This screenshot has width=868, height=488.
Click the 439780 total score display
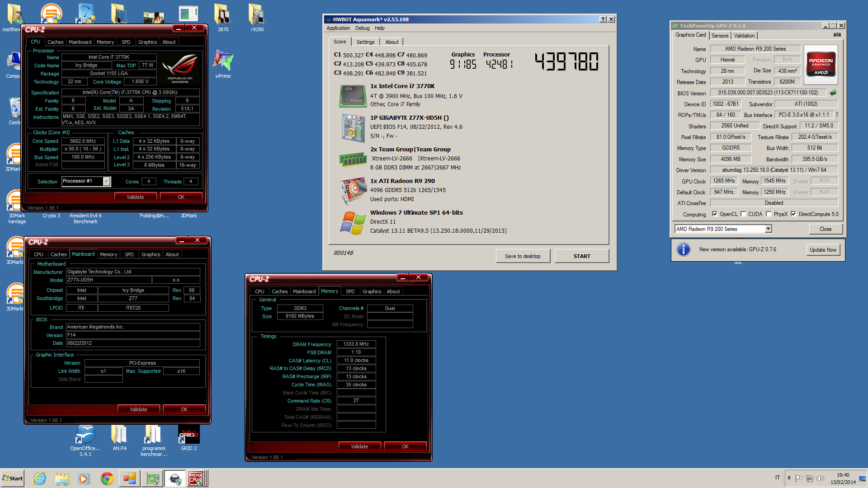(x=566, y=61)
